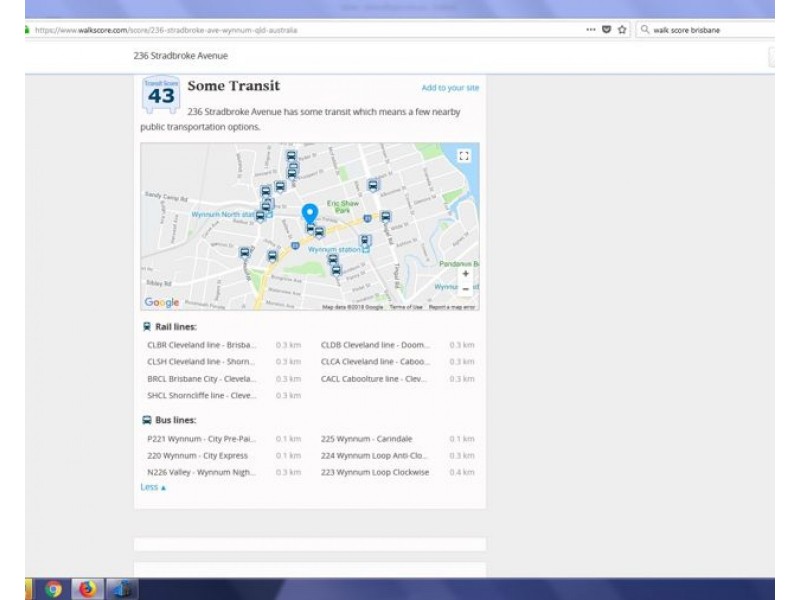Collapse the transit list with Less

[153, 487]
